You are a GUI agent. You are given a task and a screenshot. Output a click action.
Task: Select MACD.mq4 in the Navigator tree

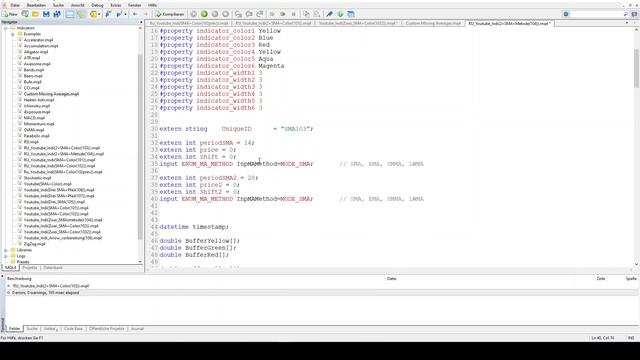coord(34,118)
